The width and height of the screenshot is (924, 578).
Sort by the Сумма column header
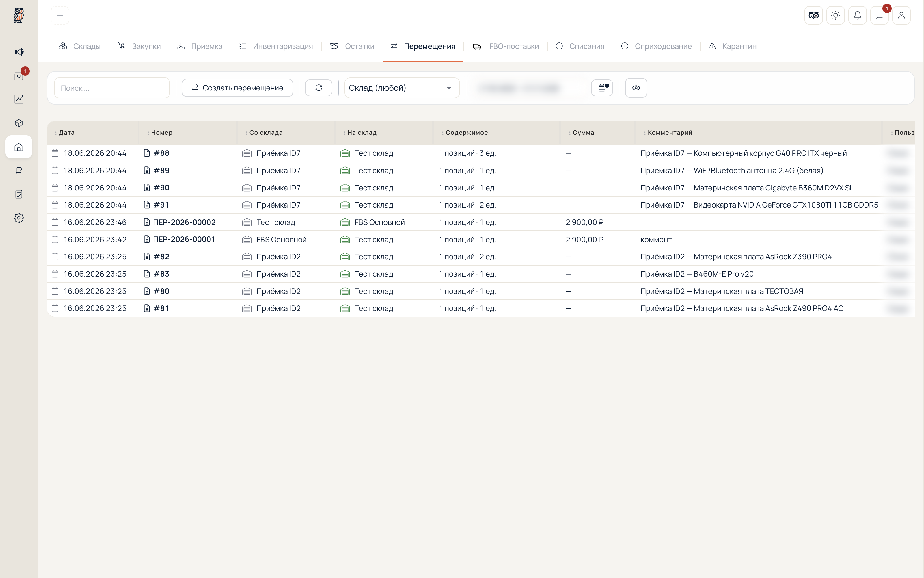[x=583, y=133]
